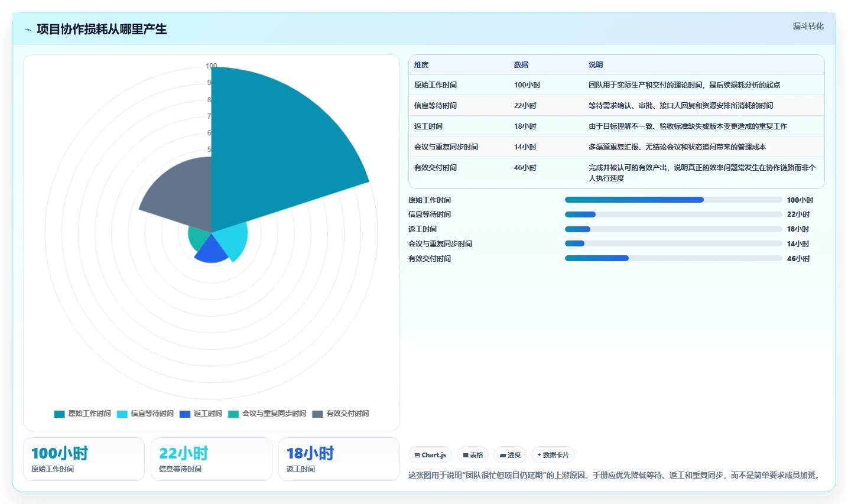Click the chart axis label 100

[212, 66]
